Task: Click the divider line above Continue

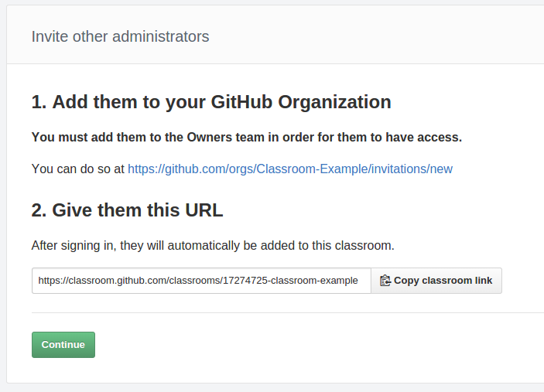Action: click(x=288, y=312)
